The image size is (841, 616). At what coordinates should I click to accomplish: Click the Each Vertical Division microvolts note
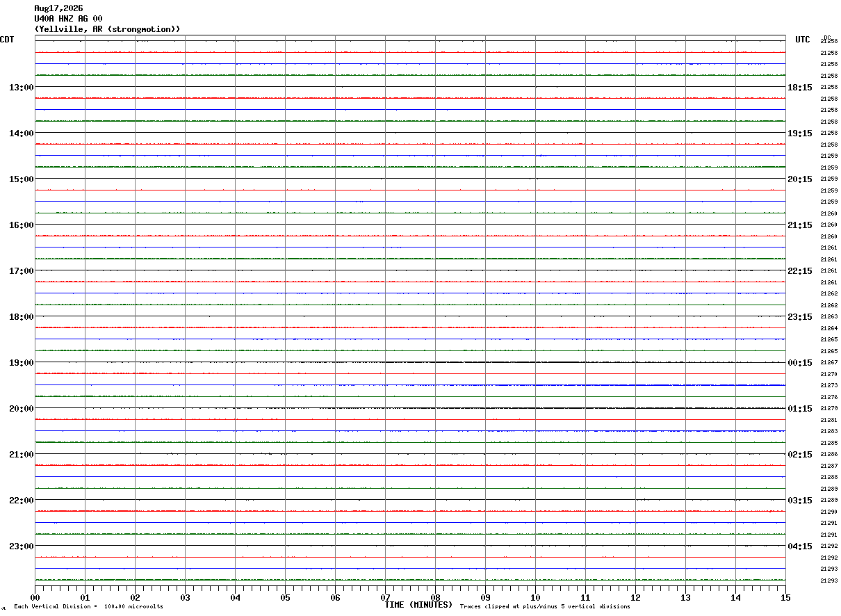pos(88,607)
